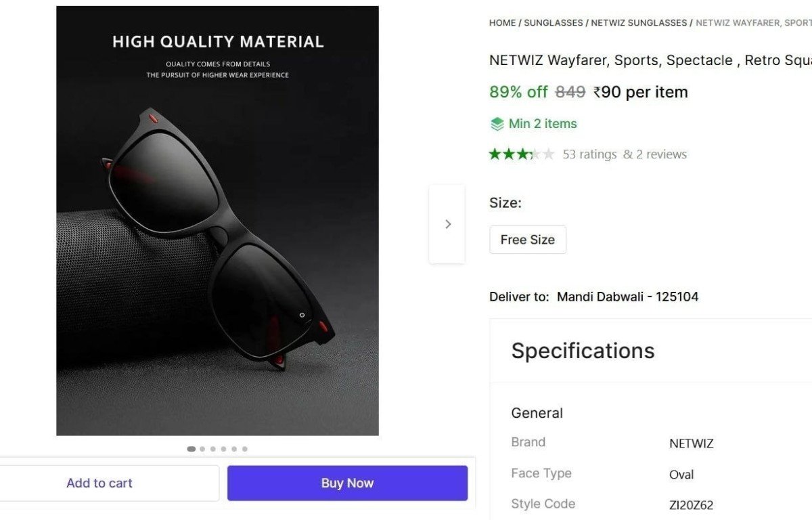Open the 53 ratings link
This screenshot has height=520, width=812.
(x=589, y=154)
